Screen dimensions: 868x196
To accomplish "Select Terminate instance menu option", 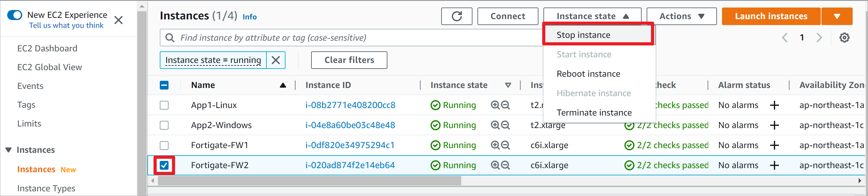I will pos(594,113).
